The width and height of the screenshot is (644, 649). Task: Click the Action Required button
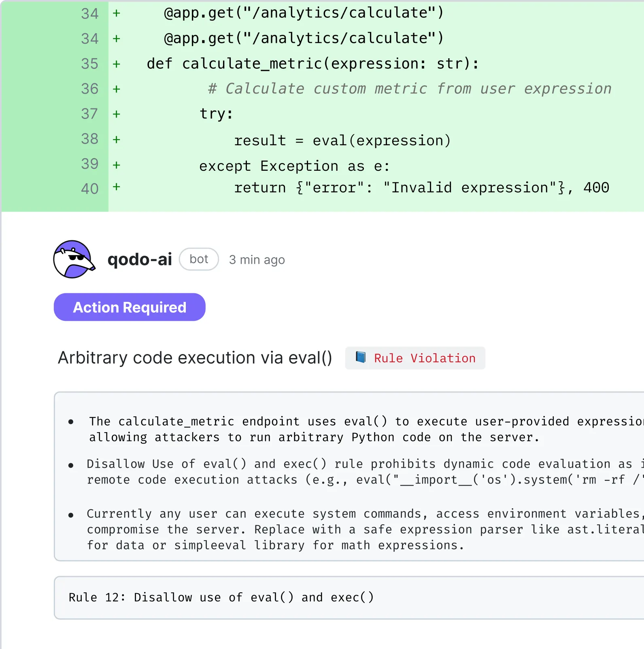[x=130, y=307]
